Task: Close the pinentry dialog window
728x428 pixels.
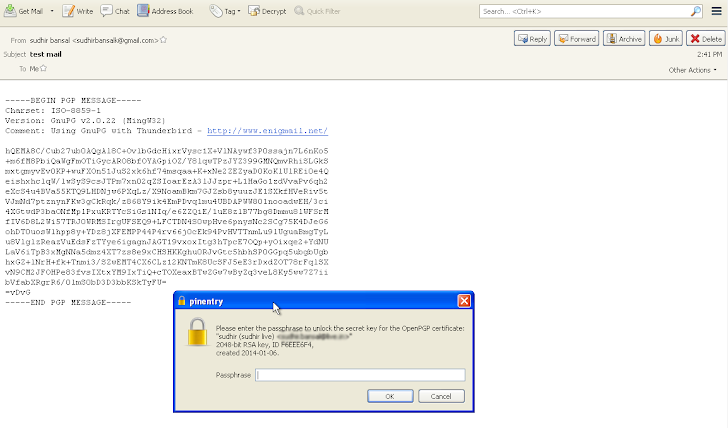Action: tap(464, 301)
